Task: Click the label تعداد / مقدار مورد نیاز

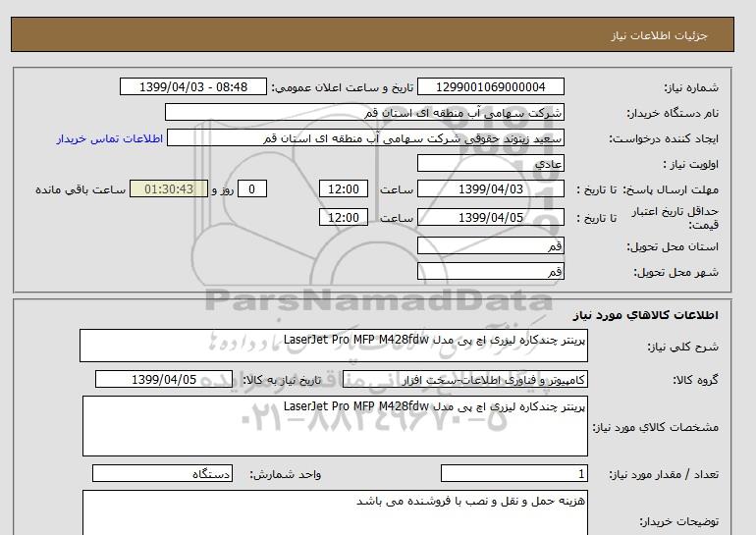Action: (x=664, y=475)
